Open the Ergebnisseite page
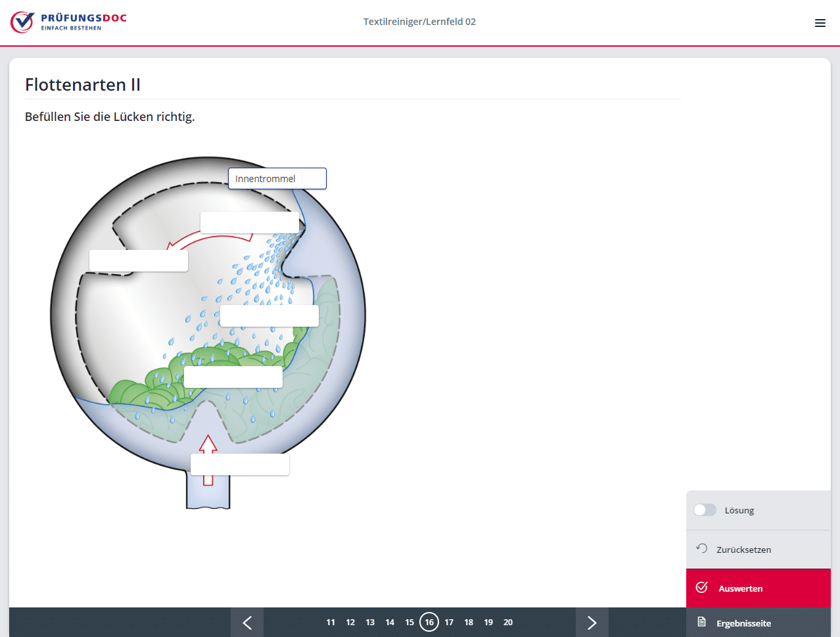Screen dimensions: 840x637 click(x=743, y=623)
